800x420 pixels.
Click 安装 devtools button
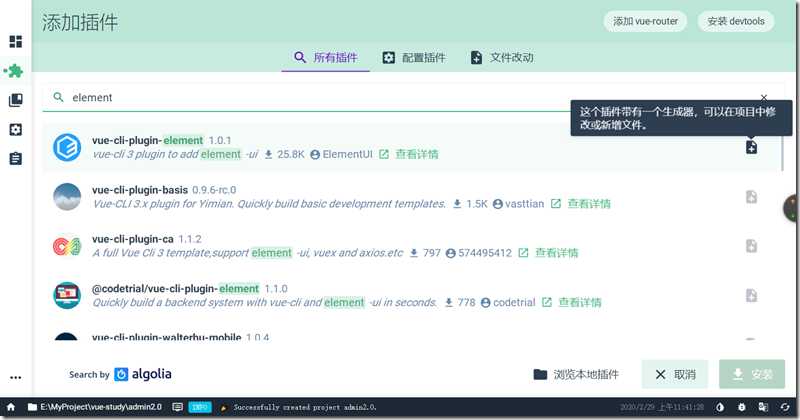pos(736,21)
